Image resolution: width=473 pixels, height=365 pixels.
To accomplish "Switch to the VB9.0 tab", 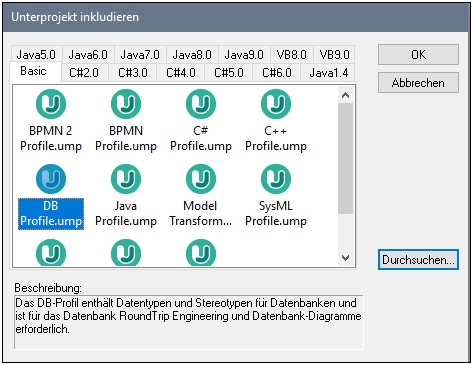I will coord(334,55).
